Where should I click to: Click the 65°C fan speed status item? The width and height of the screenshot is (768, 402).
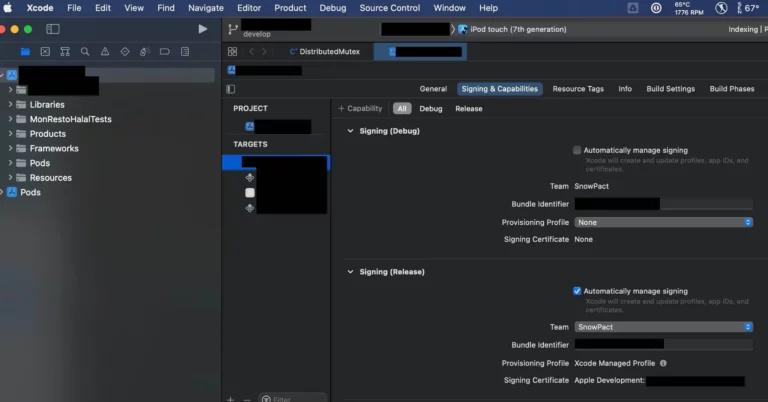(x=689, y=8)
